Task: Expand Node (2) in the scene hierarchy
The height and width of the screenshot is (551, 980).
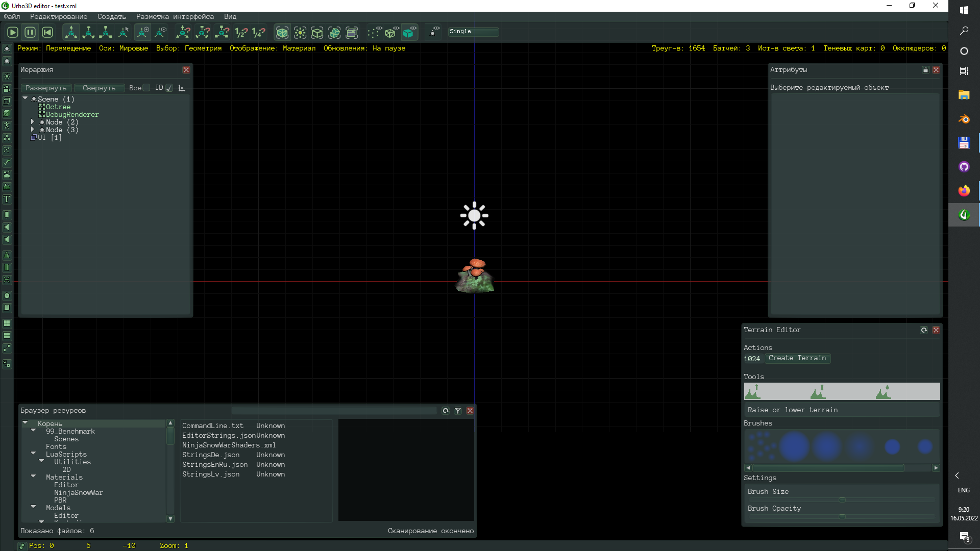Action: pyautogui.click(x=33, y=122)
